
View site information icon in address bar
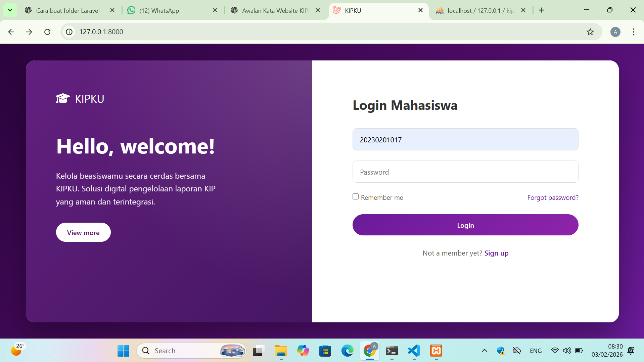(x=69, y=32)
